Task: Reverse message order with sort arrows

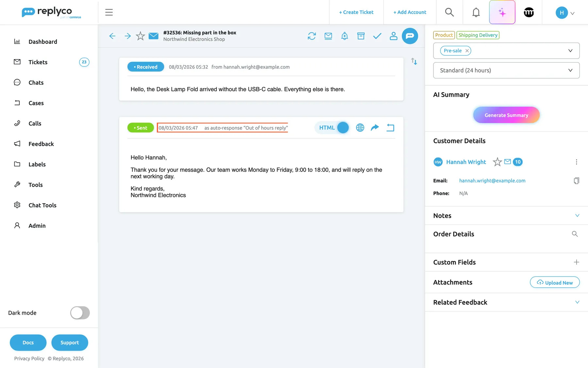Action: click(414, 61)
